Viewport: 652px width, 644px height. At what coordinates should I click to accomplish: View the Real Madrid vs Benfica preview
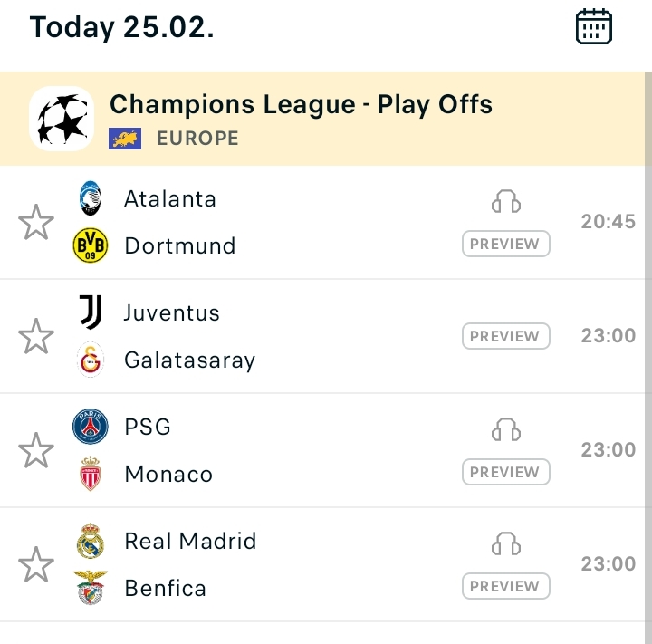pyautogui.click(x=505, y=586)
